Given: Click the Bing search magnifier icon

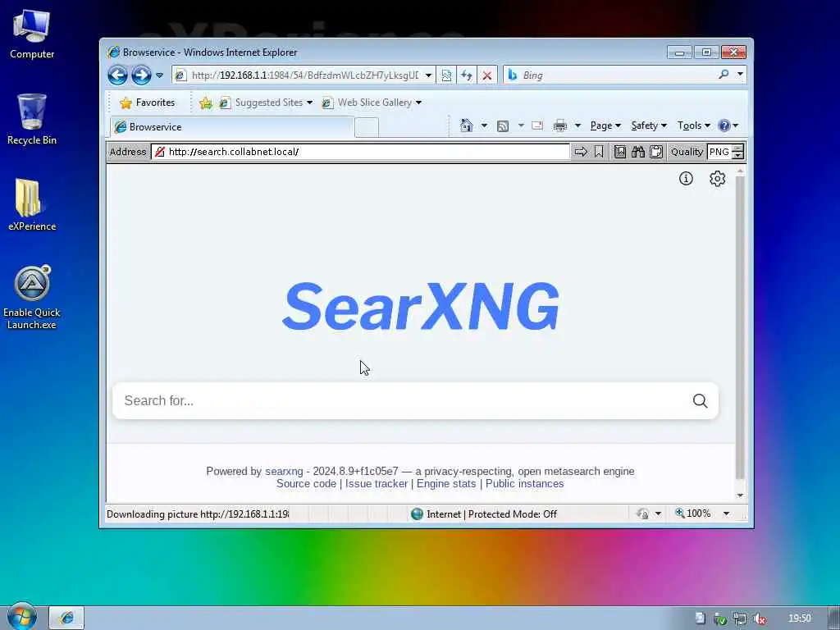Looking at the screenshot, I should click(x=724, y=75).
